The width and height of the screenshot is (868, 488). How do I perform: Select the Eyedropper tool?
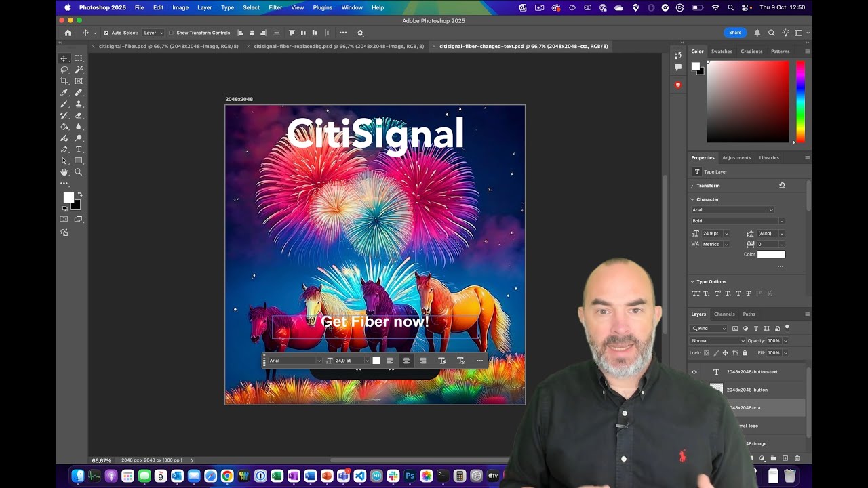coord(64,93)
